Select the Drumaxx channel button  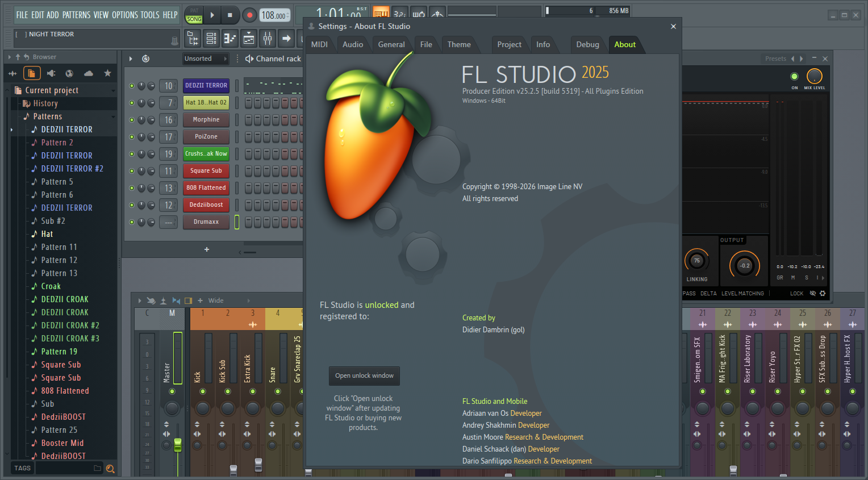206,222
